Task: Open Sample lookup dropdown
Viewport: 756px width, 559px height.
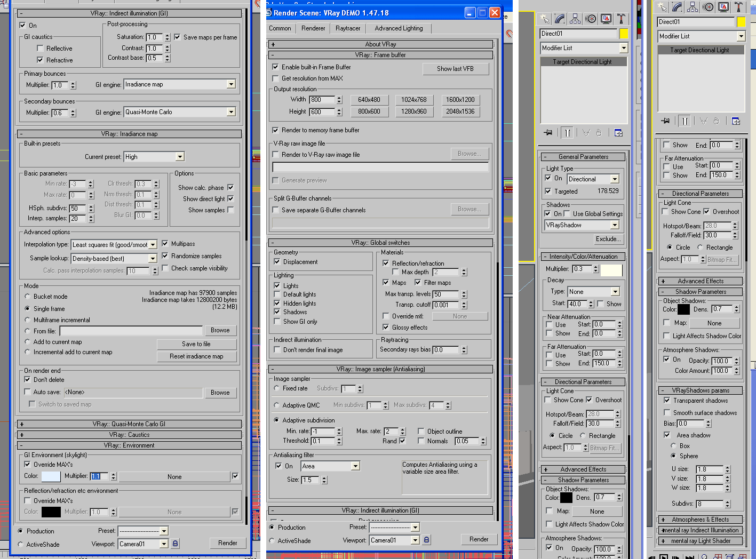Action: click(152, 259)
